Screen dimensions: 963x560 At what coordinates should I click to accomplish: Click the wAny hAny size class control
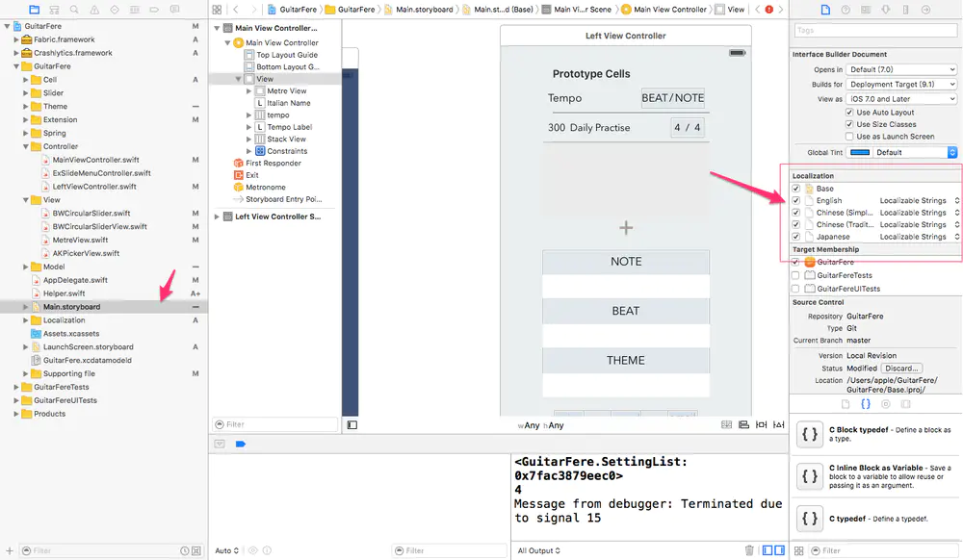click(x=540, y=425)
